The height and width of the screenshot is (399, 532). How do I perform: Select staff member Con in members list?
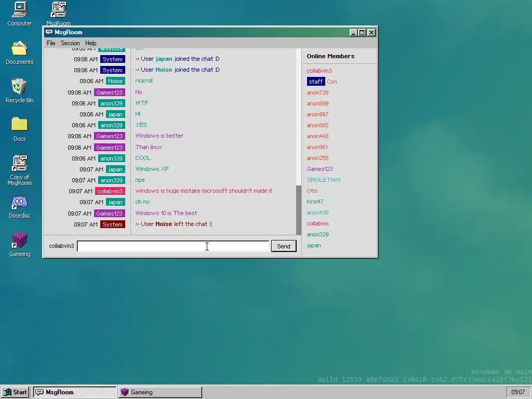click(322, 82)
